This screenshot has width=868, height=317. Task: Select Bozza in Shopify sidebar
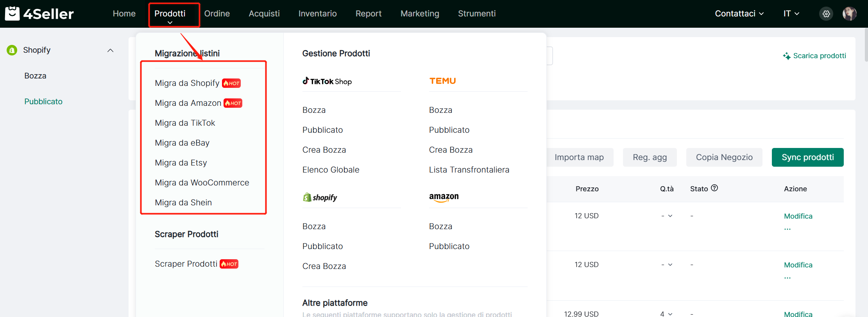click(x=35, y=76)
